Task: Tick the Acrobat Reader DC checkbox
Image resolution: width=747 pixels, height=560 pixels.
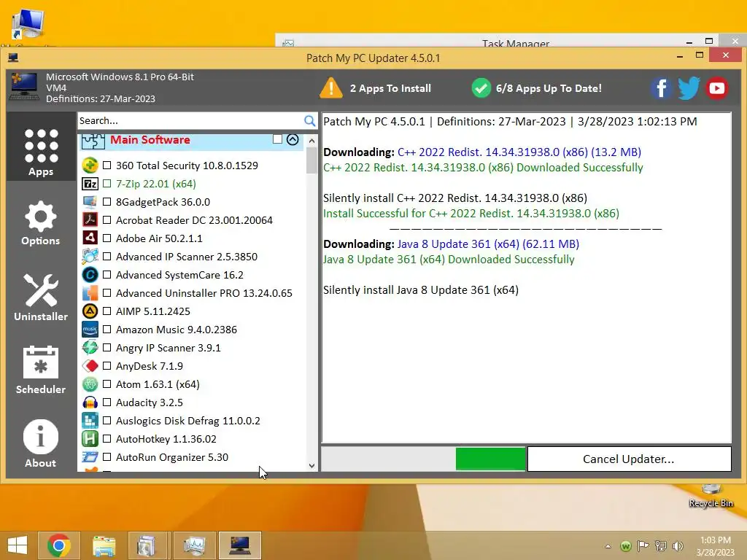Action: 107,220
